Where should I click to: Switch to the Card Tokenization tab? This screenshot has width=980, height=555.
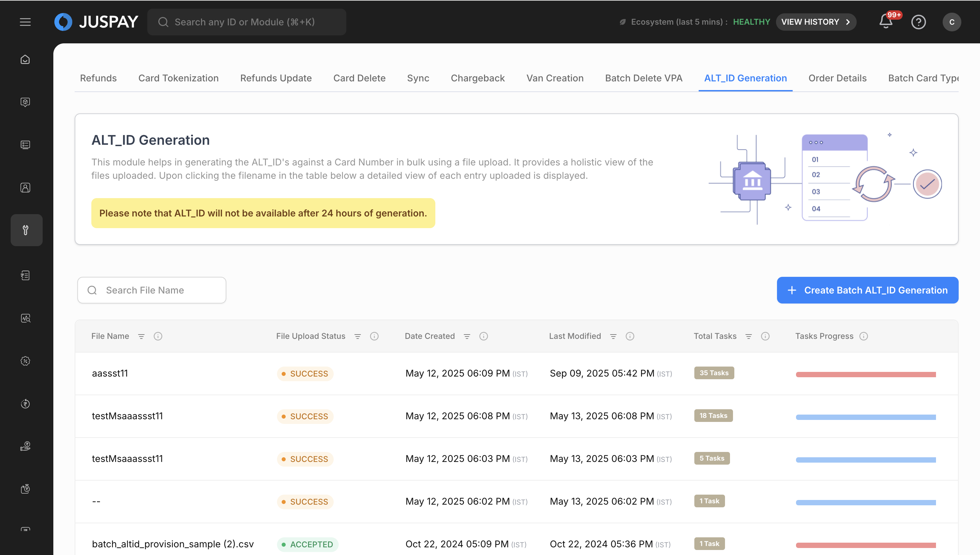178,78
